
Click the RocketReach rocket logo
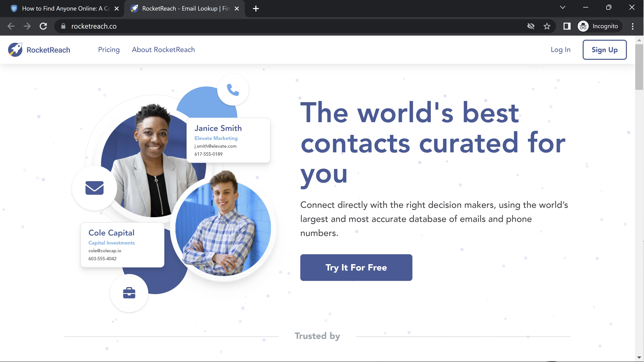pos(15,50)
